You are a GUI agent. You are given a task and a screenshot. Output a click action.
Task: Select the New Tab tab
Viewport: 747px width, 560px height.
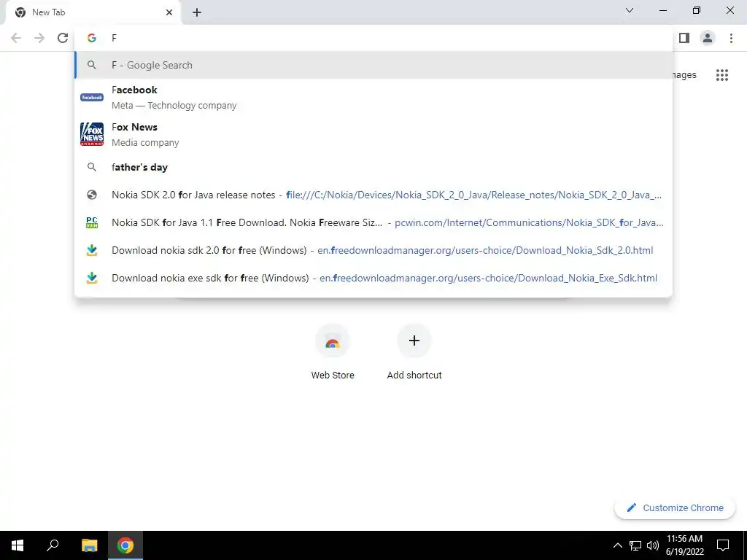[93, 12]
